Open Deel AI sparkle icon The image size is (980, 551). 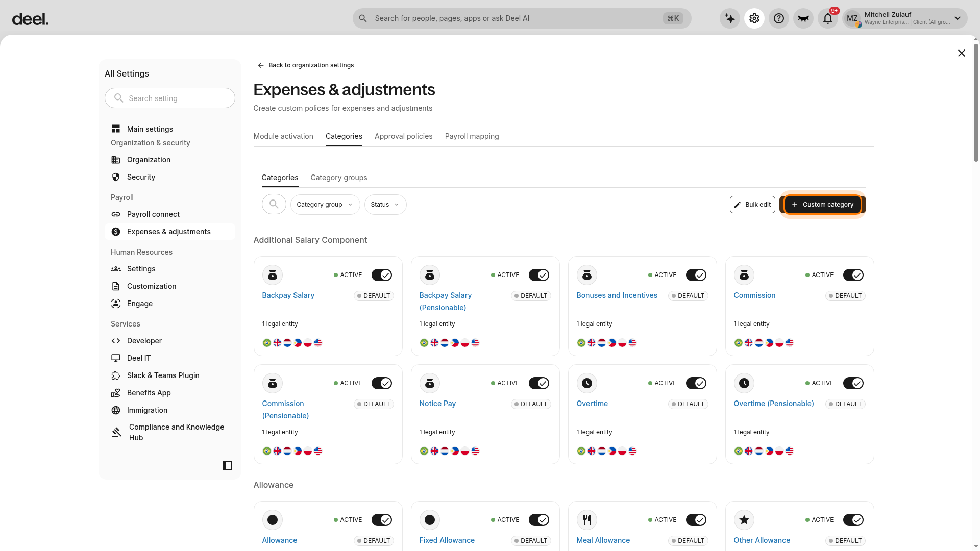pos(730,18)
